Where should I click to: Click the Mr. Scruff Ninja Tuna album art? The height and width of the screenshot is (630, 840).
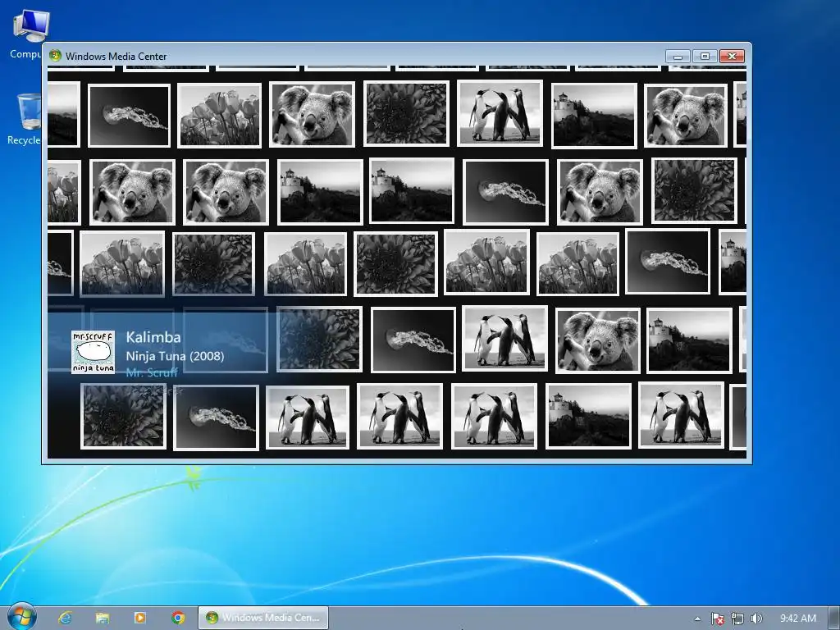94,352
